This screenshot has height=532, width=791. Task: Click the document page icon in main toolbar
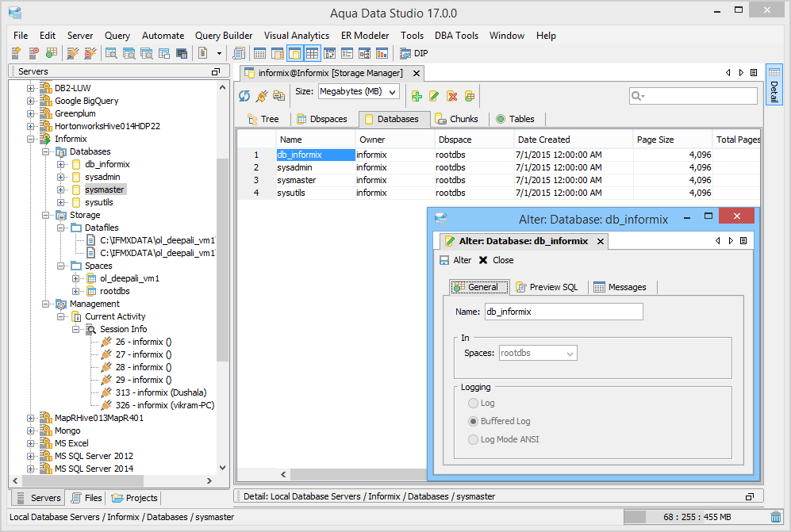(203, 53)
